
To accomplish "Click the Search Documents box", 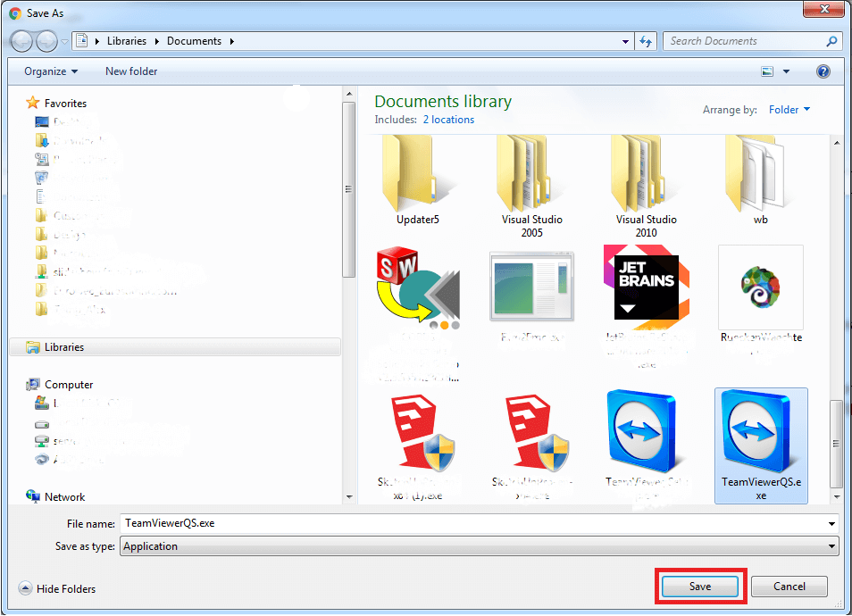I will click(x=745, y=41).
